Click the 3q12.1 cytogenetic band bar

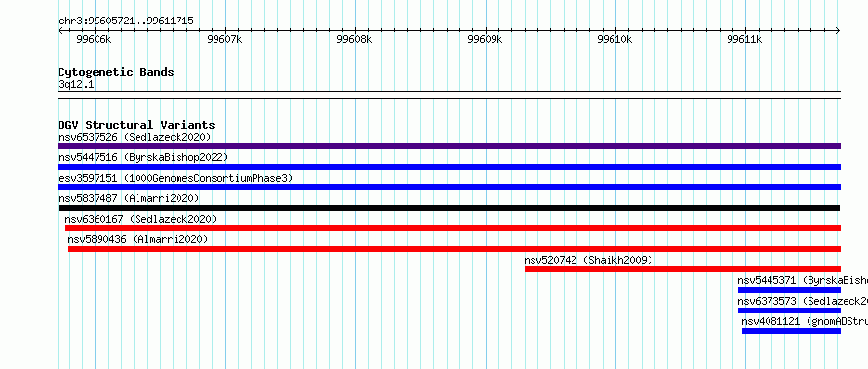tap(449, 95)
